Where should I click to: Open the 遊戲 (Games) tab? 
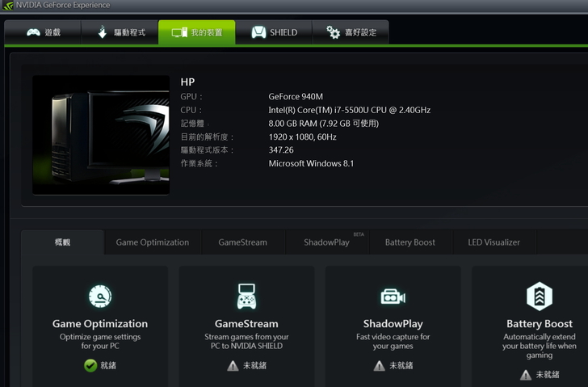coord(43,32)
